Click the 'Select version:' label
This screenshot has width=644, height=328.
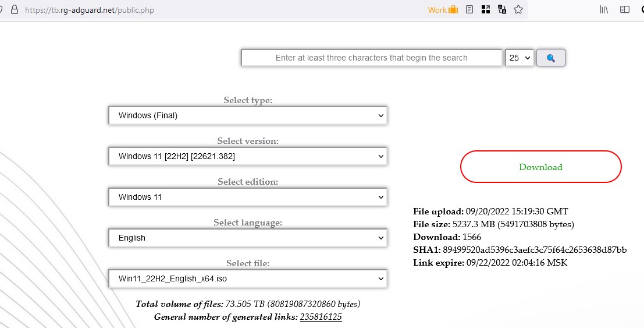coord(248,141)
